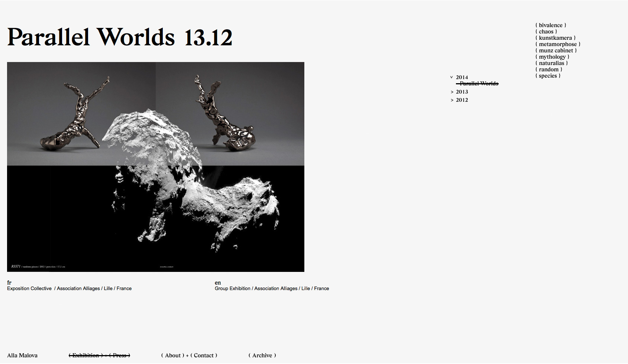Open the Contact page
The height and width of the screenshot is (364, 628).
click(x=204, y=355)
